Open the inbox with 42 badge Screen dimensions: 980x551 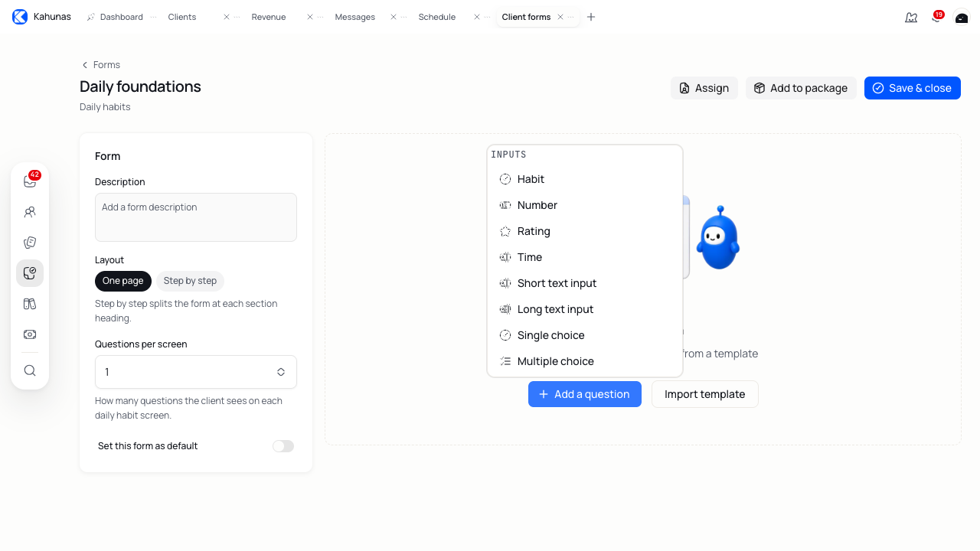[x=30, y=181]
